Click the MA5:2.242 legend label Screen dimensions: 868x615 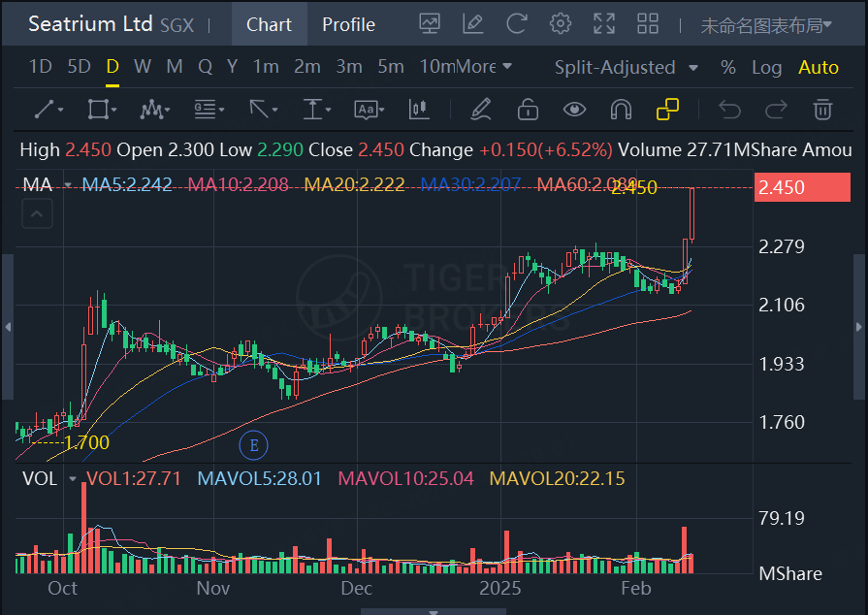click(127, 184)
